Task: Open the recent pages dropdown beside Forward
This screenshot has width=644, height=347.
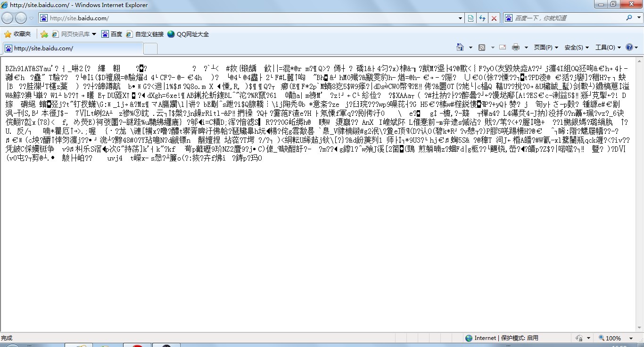Action: [32, 18]
